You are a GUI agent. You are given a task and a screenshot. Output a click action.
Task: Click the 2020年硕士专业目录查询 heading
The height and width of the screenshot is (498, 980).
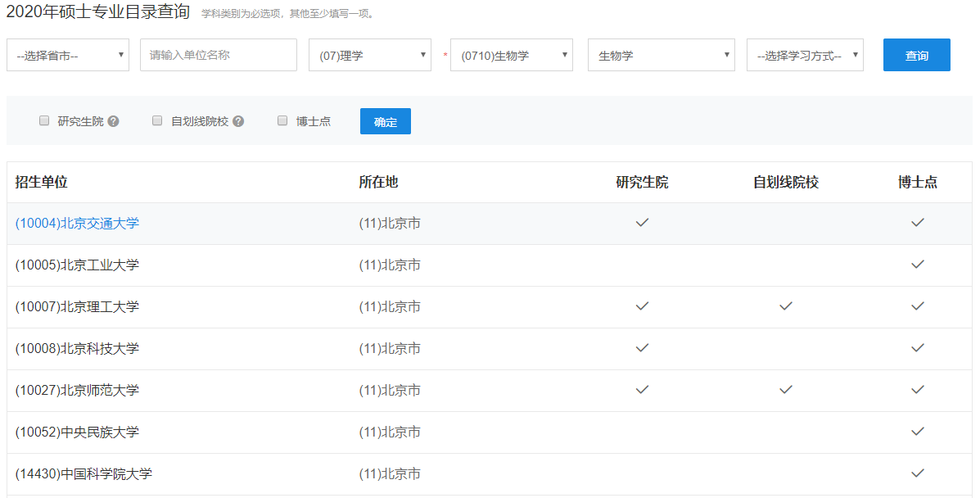pos(97,11)
